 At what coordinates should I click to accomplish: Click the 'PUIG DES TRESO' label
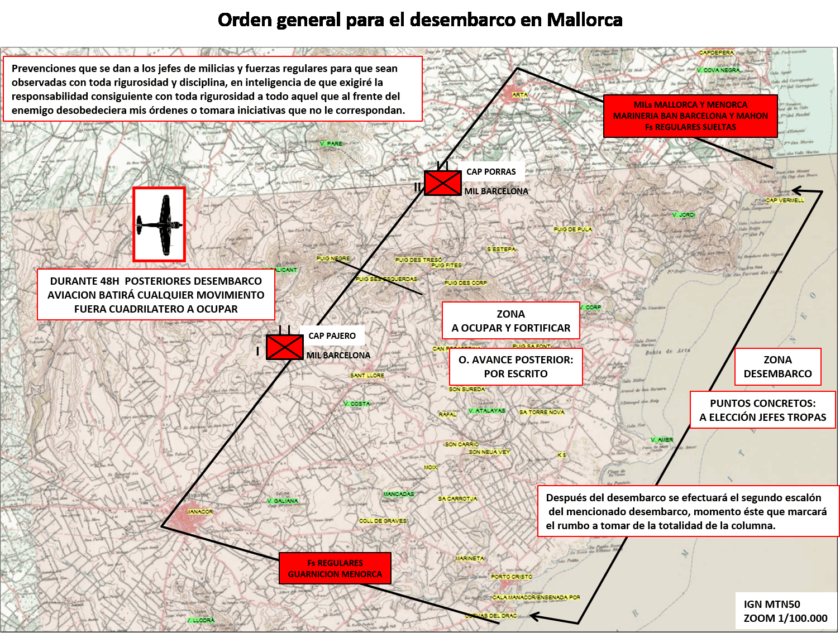(419, 260)
